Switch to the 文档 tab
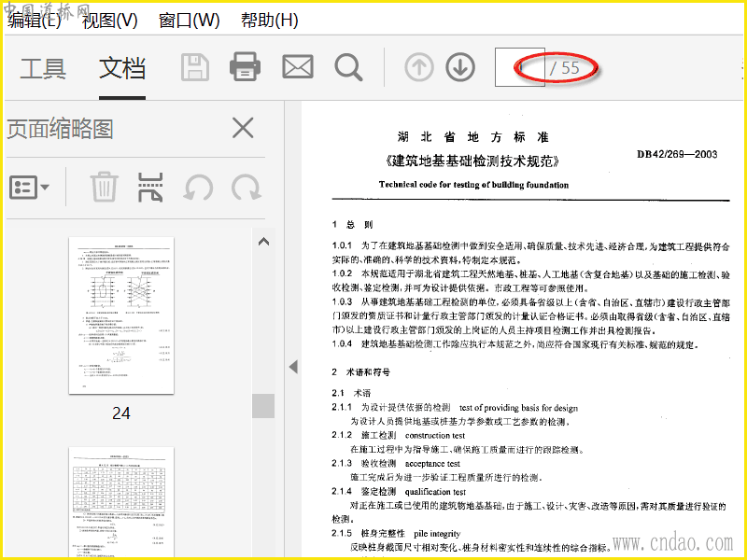Screen dimensions: 747x560 coord(122,68)
